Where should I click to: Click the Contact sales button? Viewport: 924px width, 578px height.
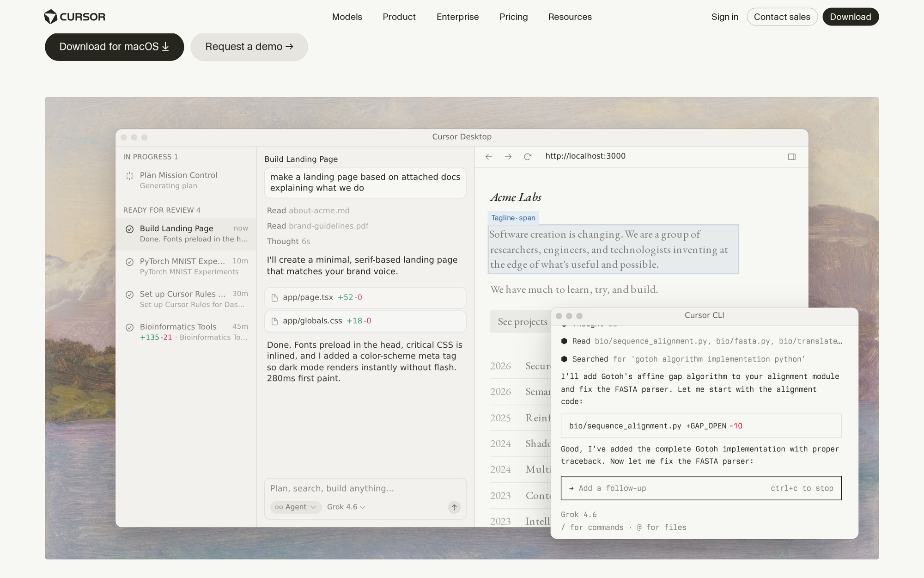coord(782,17)
